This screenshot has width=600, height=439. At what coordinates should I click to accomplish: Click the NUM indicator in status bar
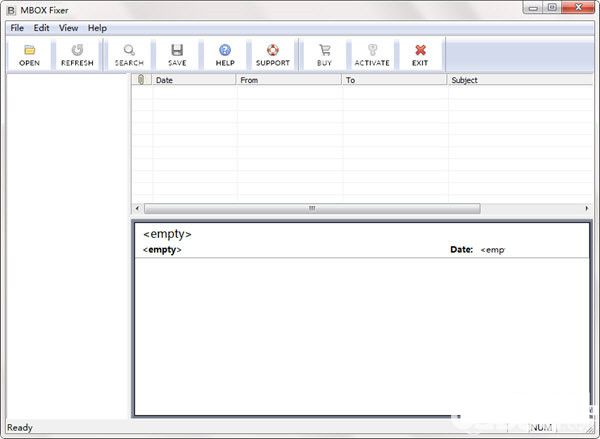click(541, 428)
